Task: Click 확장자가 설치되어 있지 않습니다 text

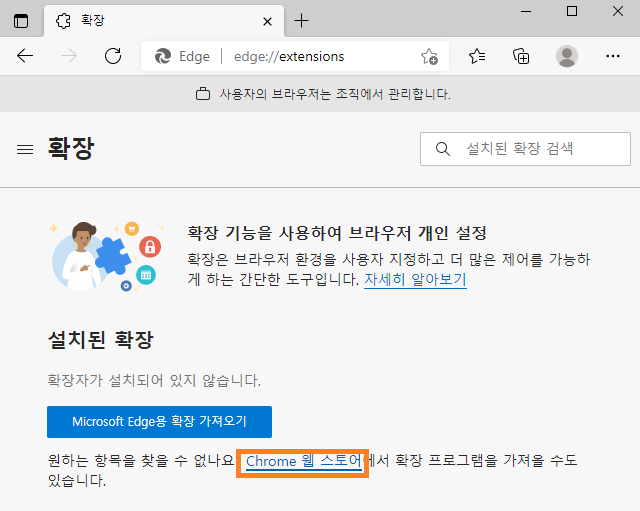Action: point(154,380)
